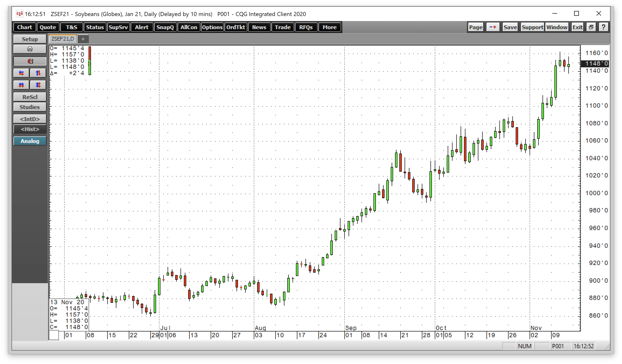Toggle the IntD intraday button
622x364 pixels.
tap(30, 119)
